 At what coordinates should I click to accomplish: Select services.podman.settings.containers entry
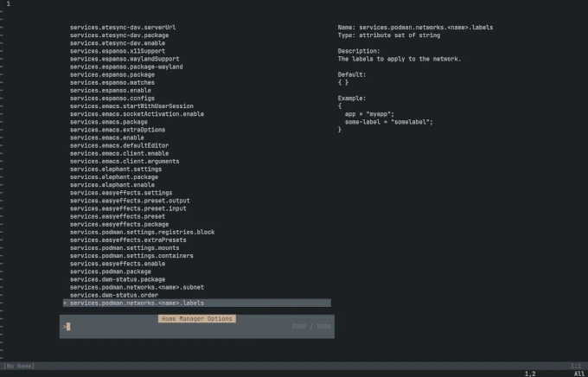coord(131,256)
